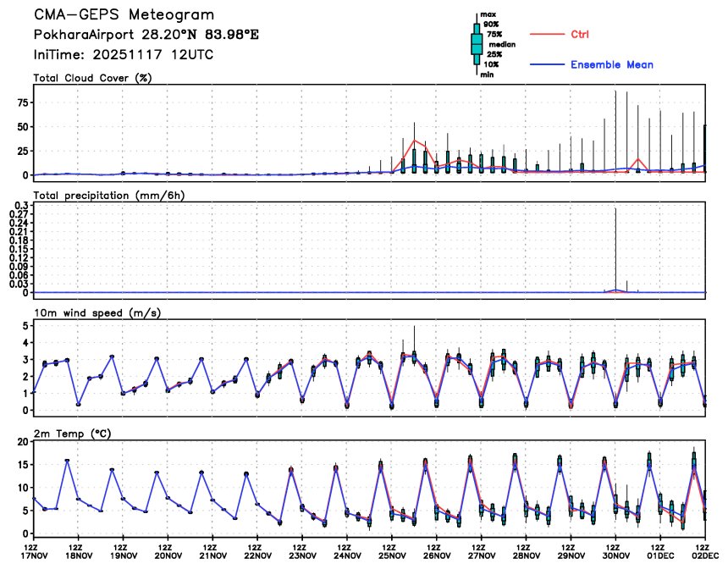Click the cloud cover 50 axis value
The width and height of the screenshot is (728, 569).
click(23, 127)
